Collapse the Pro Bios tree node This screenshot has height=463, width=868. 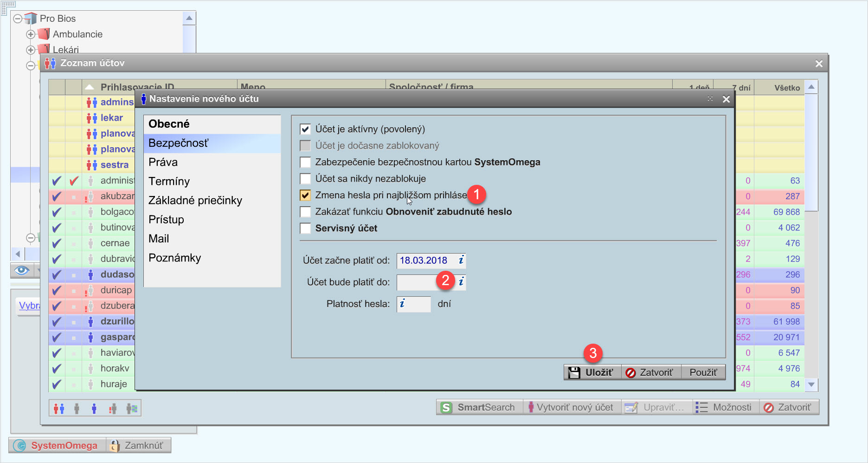pos(18,19)
